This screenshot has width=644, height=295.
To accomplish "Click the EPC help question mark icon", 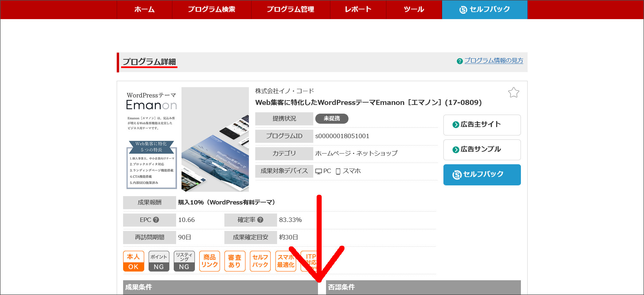I will pyautogui.click(x=156, y=220).
